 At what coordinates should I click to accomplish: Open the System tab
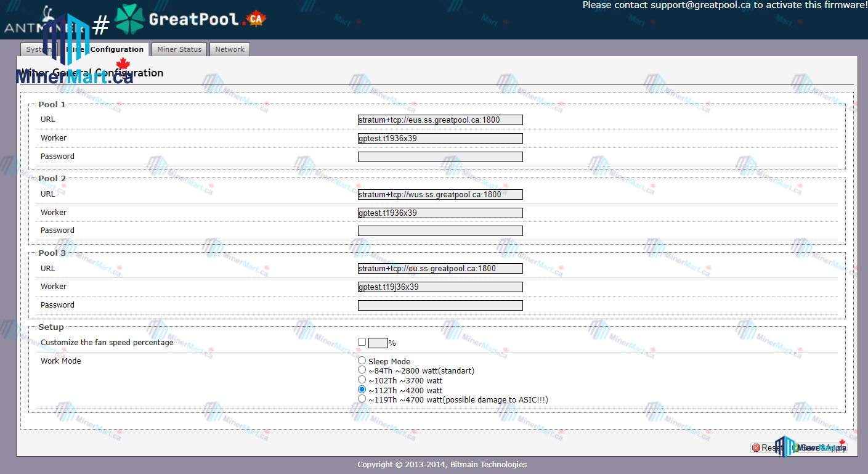point(39,49)
